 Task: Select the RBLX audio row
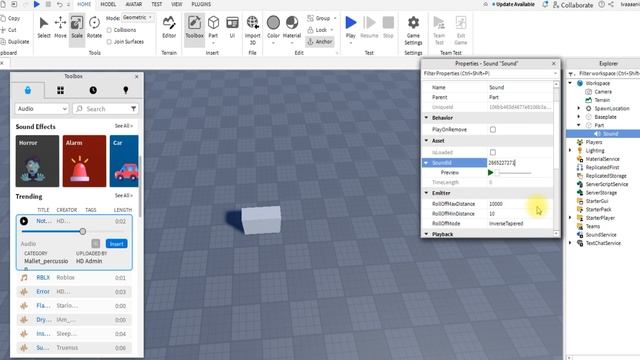click(74, 278)
